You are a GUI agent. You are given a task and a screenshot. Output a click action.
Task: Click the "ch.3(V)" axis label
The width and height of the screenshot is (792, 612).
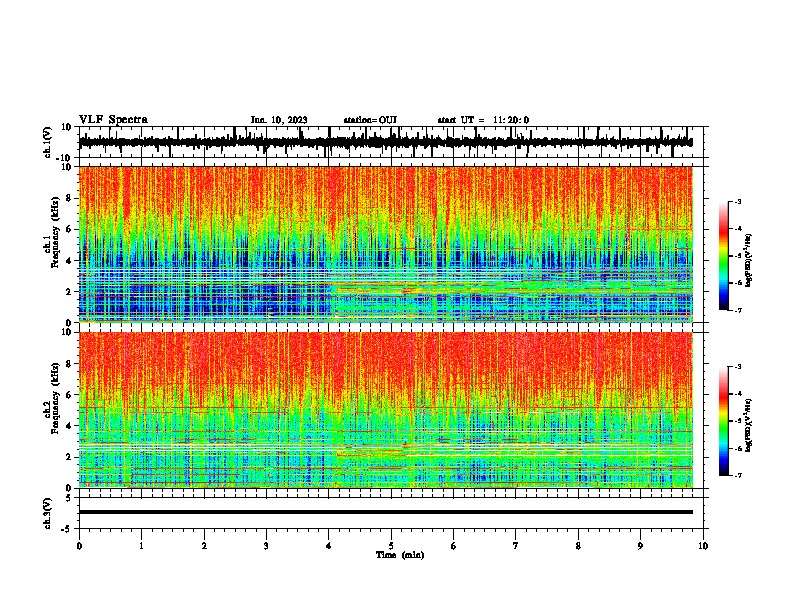48,514
